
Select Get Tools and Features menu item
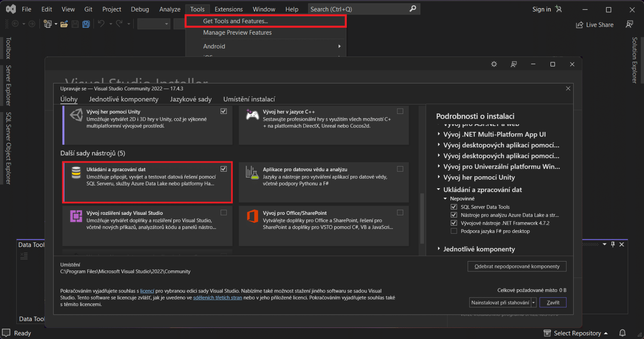(x=235, y=21)
